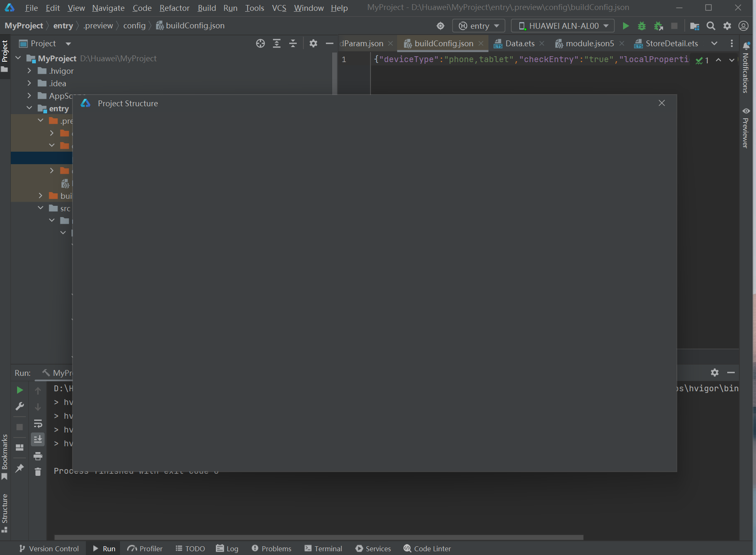
Task: Open the Build menu
Action: tap(207, 8)
